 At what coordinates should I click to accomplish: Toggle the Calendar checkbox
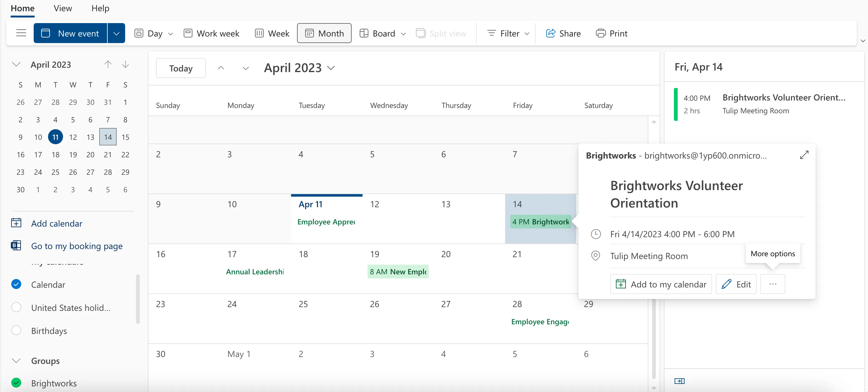[16, 284]
